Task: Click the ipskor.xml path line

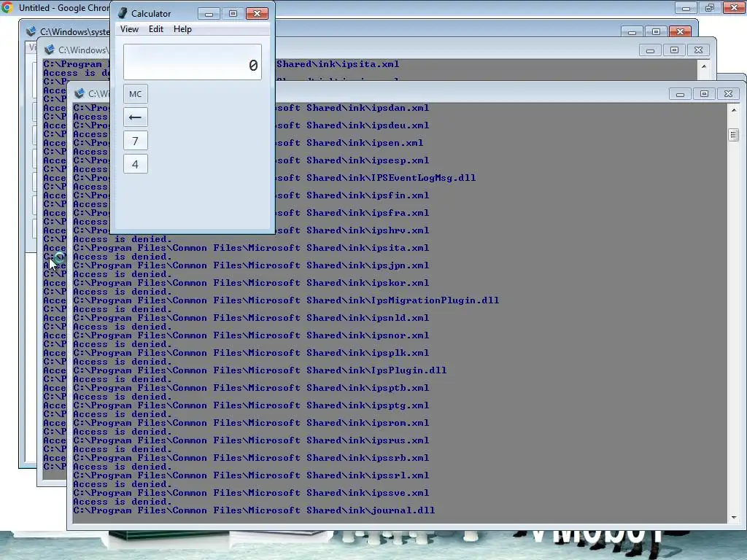Action: tap(251, 283)
